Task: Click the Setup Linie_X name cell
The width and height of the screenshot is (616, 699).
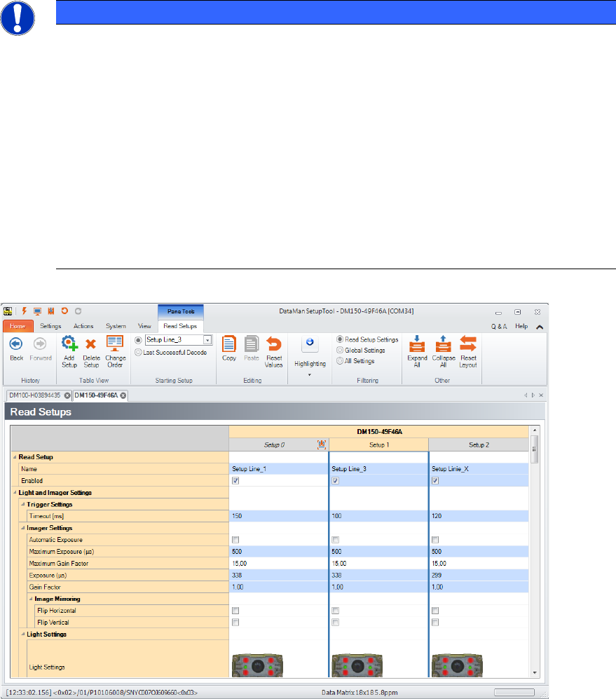Action: coord(479,469)
